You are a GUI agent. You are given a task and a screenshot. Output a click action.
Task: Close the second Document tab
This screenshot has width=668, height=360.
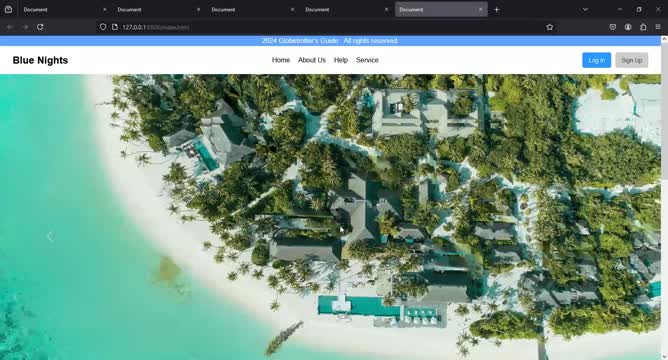point(199,9)
